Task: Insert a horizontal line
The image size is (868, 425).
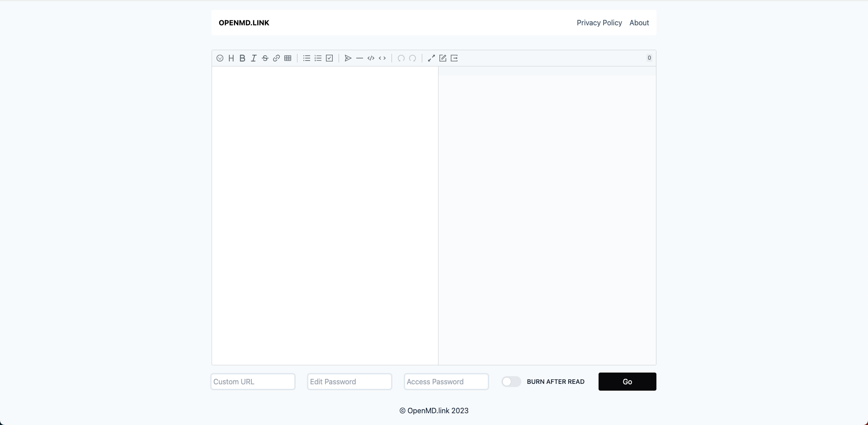Action: tap(359, 58)
